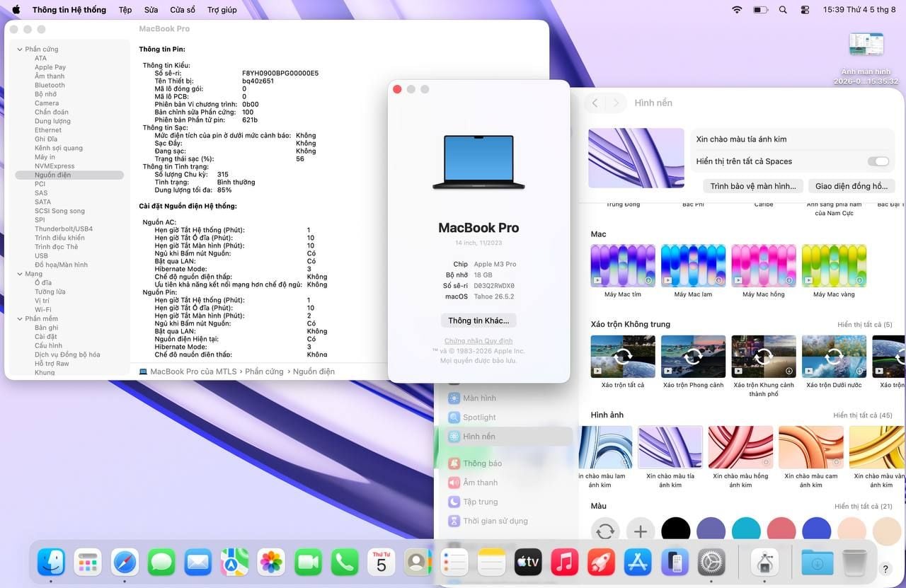Choose 'Xáo trộn Phong cảnh' wallpaper thumbnail
Viewport: 906px width, 588px height.
click(694, 356)
